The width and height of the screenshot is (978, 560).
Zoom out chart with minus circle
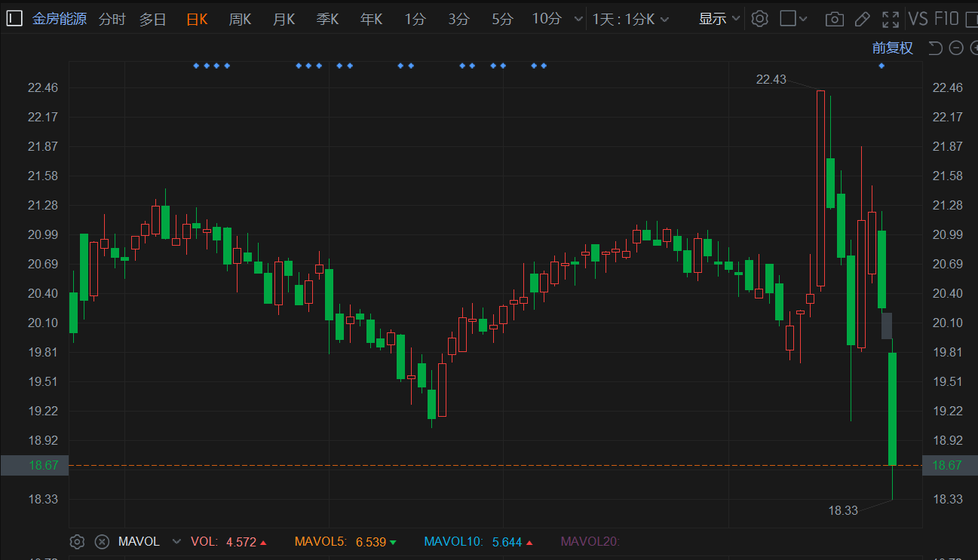pos(956,48)
